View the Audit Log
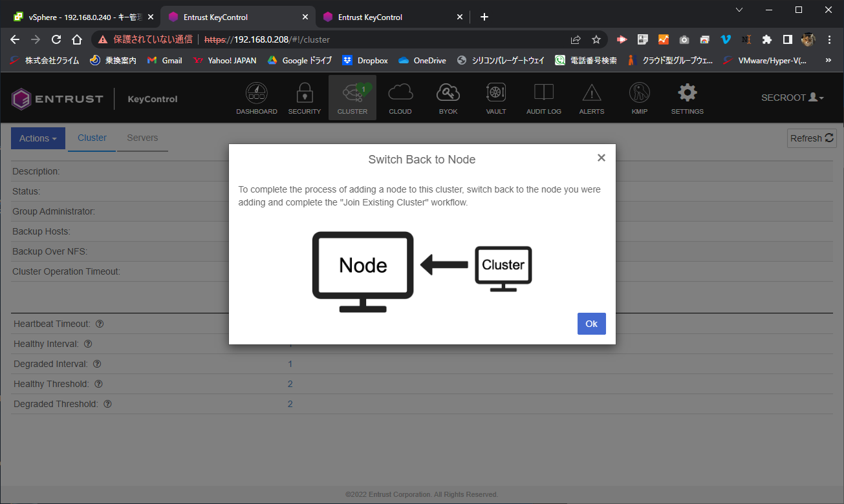Viewport: 844px width, 504px height. [543, 99]
